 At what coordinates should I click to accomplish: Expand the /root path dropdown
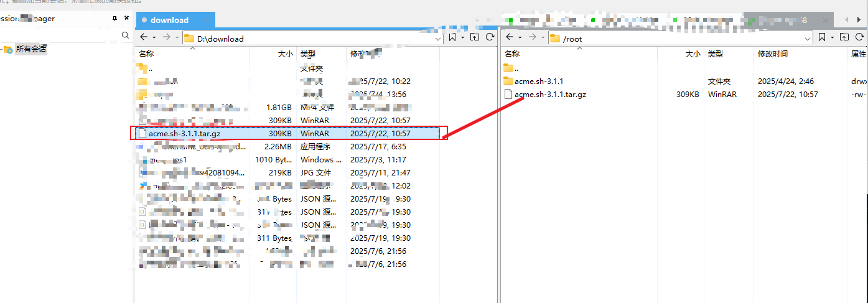click(808, 39)
